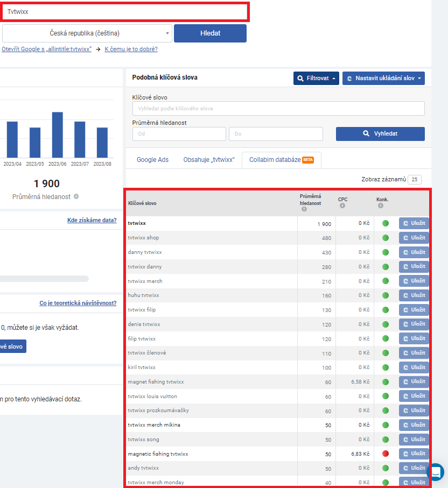This screenshot has height=488, width=448.
Task: Click the keyword text tvtwixx prozkoumávačky
Action: coord(158,411)
